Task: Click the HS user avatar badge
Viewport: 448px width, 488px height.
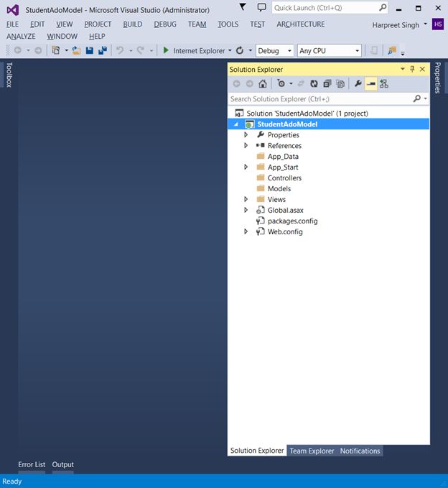Action: [438, 24]
